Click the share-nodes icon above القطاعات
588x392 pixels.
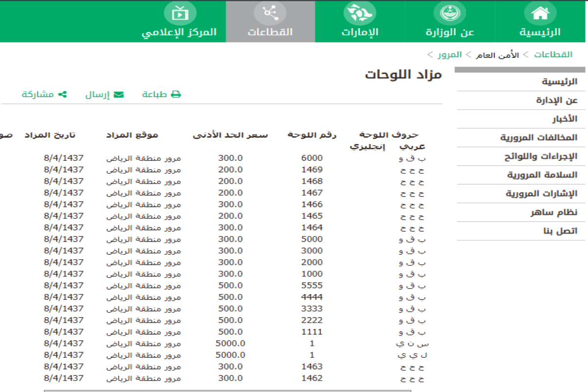pyautogui.click(x=270, y=14)
